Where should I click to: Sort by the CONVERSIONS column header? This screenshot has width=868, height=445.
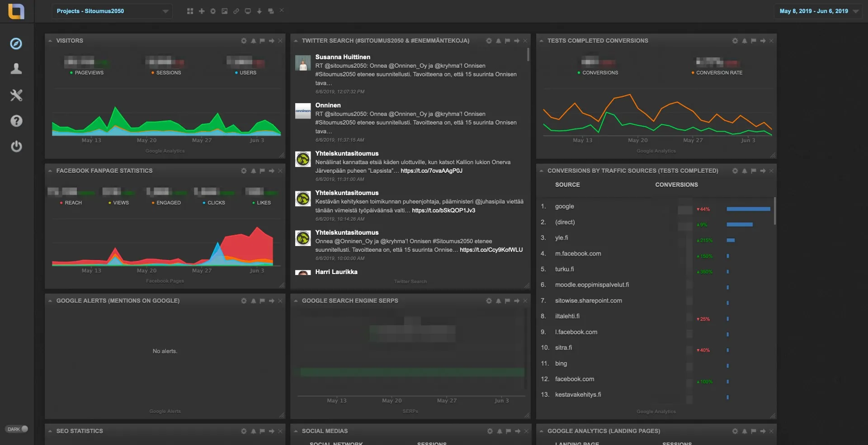(x=676, y=185)
